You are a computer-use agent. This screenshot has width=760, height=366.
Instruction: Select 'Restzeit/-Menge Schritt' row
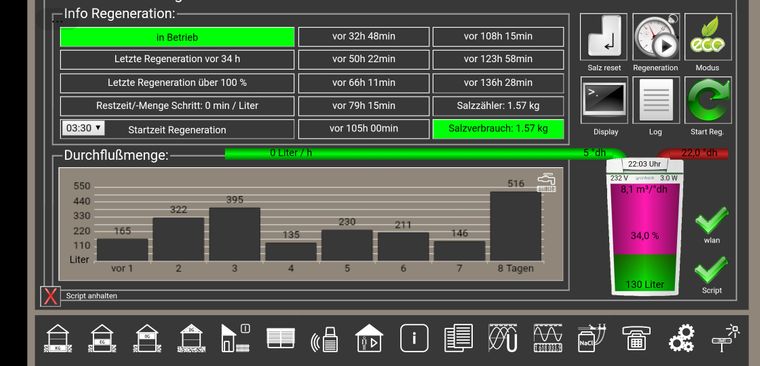point(177,106)
